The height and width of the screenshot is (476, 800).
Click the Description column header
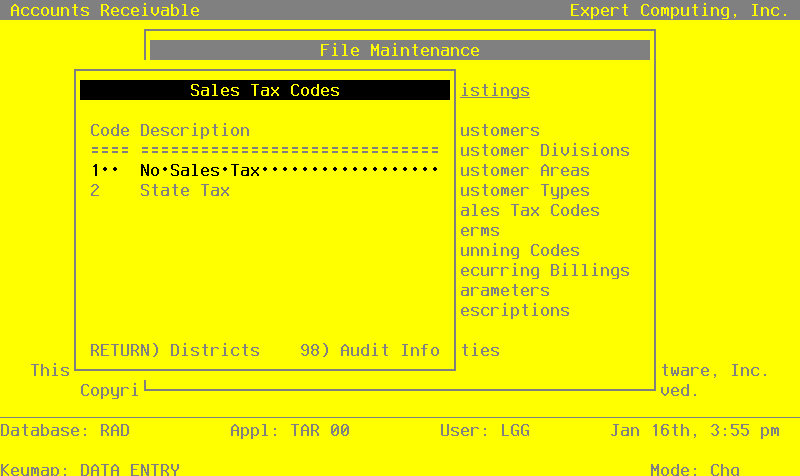pos(195,131)
